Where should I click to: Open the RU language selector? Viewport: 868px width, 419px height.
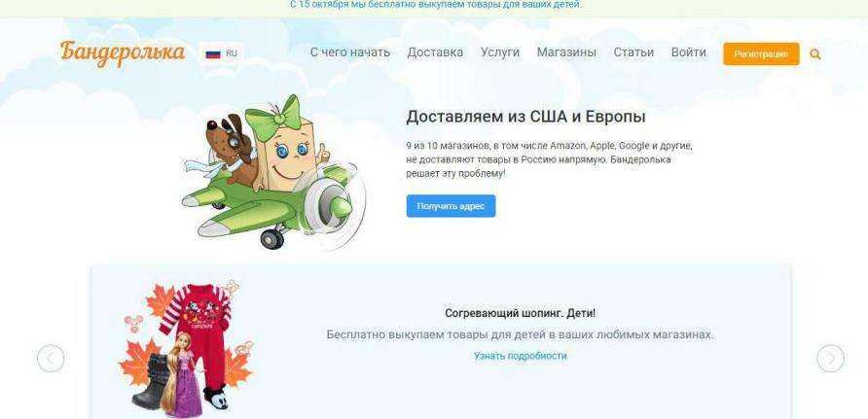point(222,53)
